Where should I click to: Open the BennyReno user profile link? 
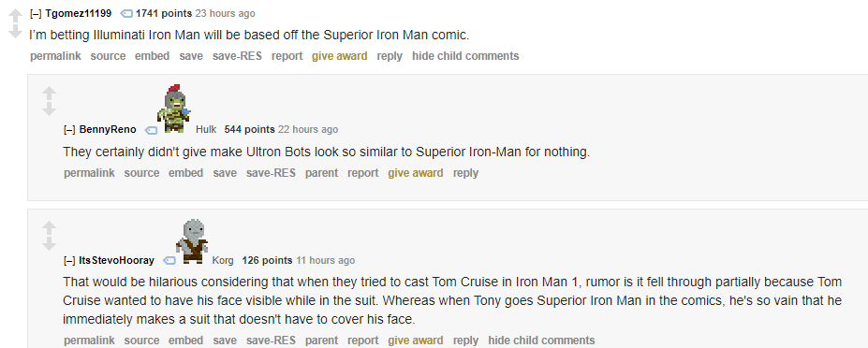pyautogui.click(x=108, y=129)
